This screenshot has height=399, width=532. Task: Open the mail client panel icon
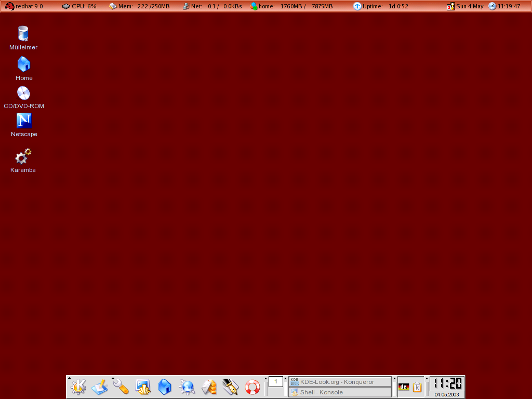(x=209, y=387)
